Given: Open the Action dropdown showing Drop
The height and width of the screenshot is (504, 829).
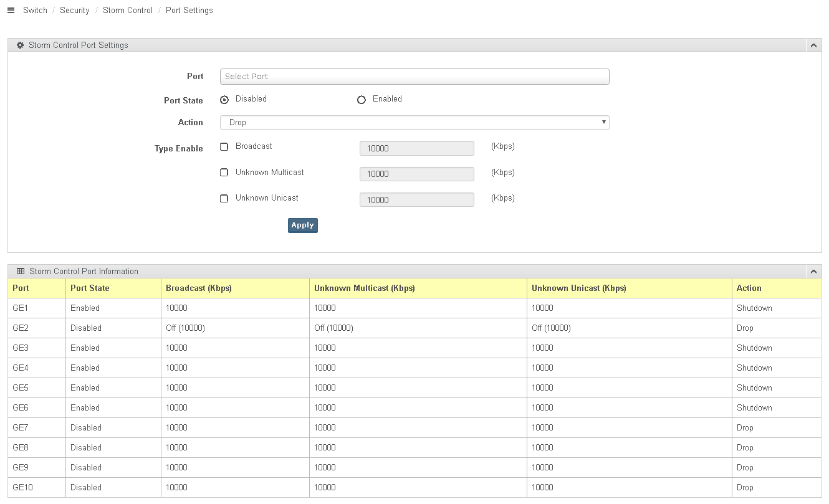Looking at the screenshot, I should tap(414, 123).
